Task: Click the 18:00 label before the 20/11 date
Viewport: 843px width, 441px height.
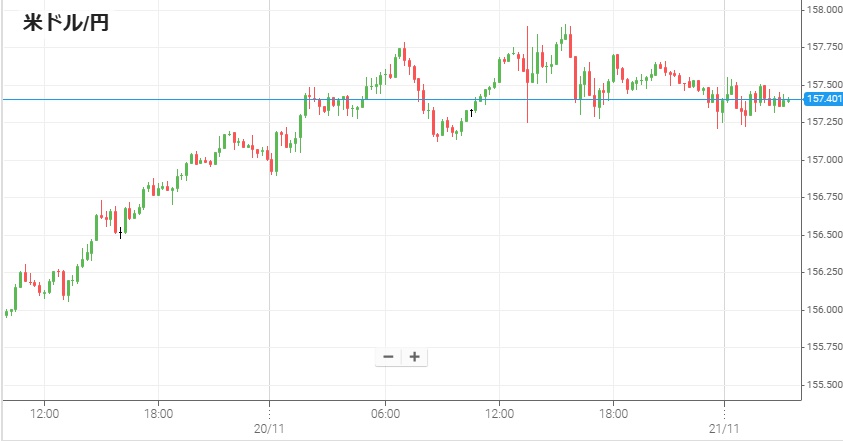Action: coord(159,412)
